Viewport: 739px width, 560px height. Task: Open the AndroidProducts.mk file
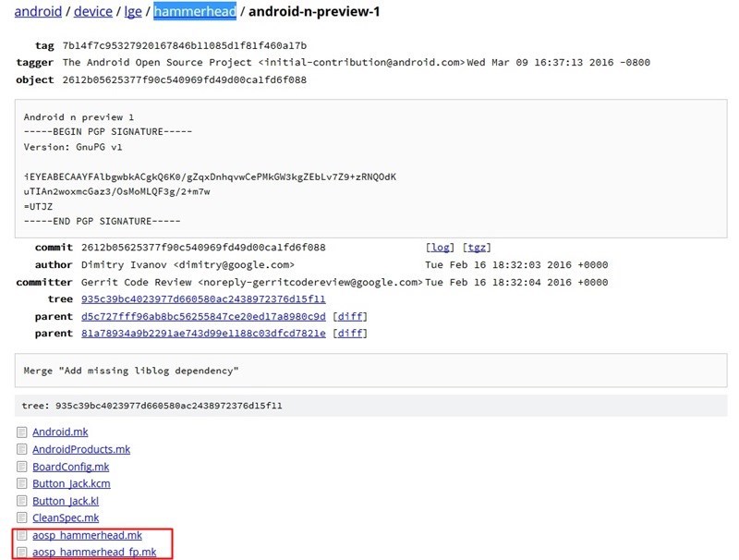point(81,449)
